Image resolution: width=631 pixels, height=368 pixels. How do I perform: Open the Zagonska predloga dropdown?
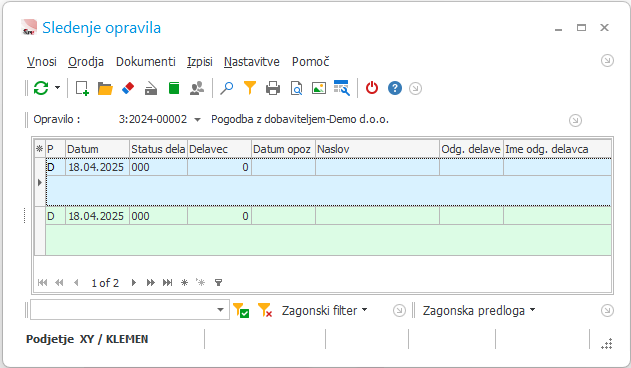point(479,310)
